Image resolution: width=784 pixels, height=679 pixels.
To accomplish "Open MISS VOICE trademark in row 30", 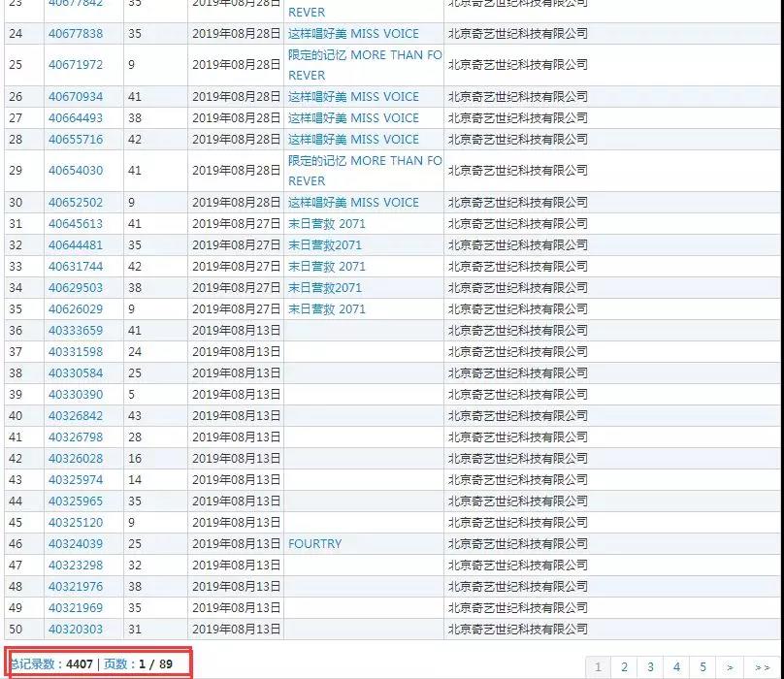I will coord(353,203).
